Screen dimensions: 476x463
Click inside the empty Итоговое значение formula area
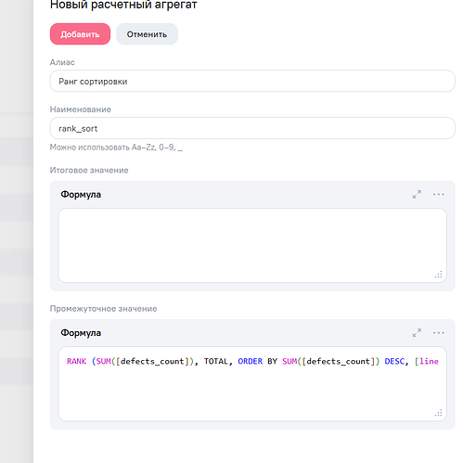(252, 245)
